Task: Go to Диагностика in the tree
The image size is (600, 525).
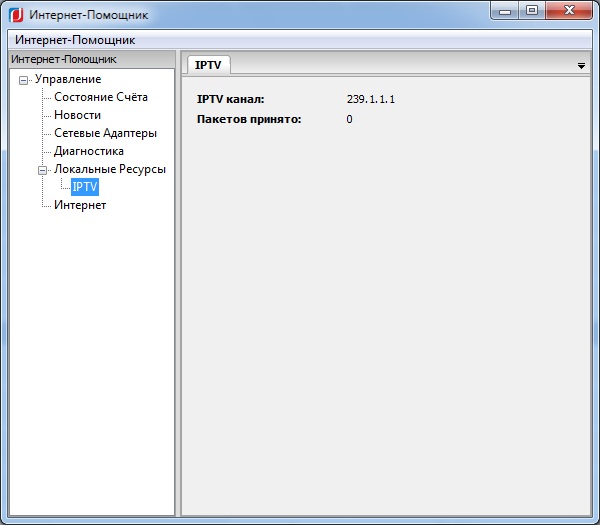Action: pyautogui.click(x=88, y=151)
